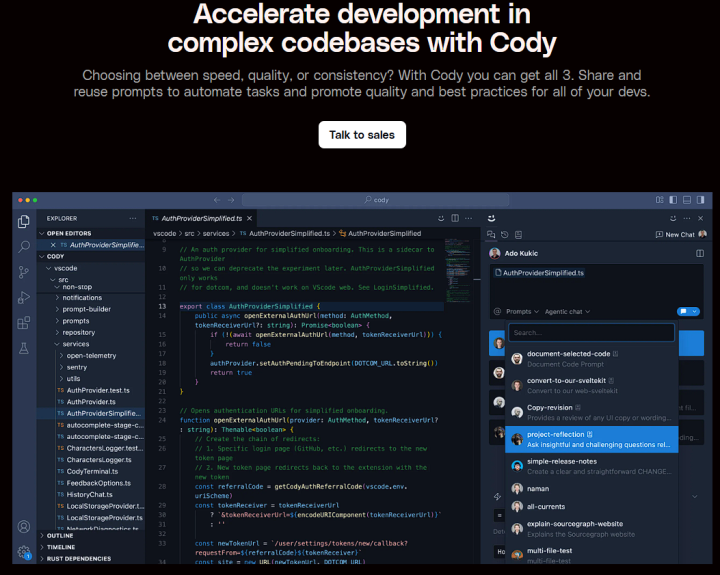Viewport: 720px width, 575px height.
Task: Open the Search view in activity bar
Action: point(24,246)
